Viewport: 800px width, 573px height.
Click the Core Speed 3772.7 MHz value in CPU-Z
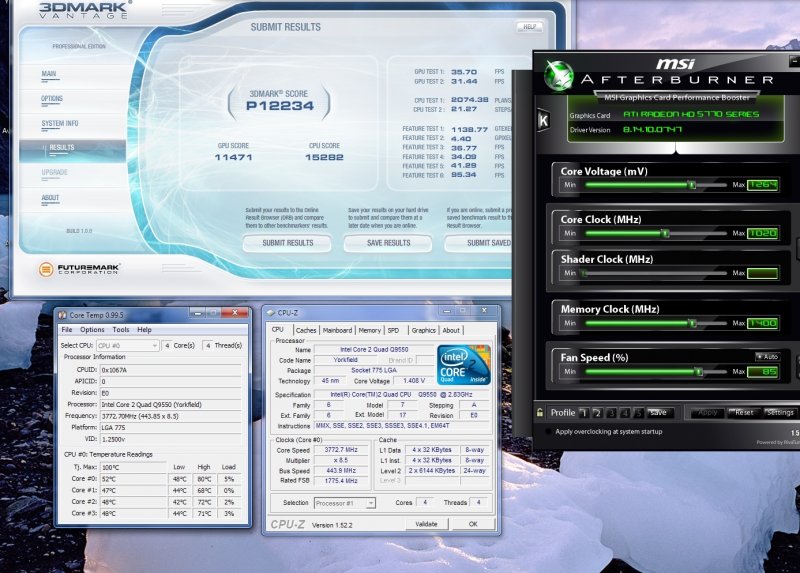tap(342, 450)
